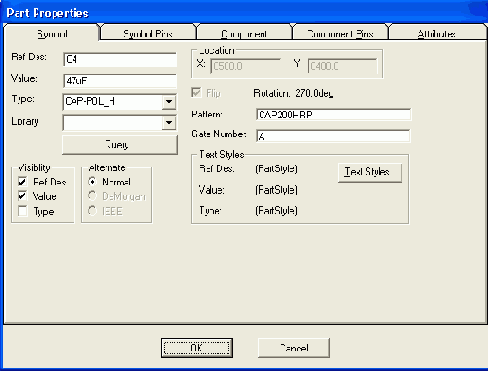488x371 pixels.
Task: Uncheck the Value visibility checkbox
Action: [x=22, y=196]
